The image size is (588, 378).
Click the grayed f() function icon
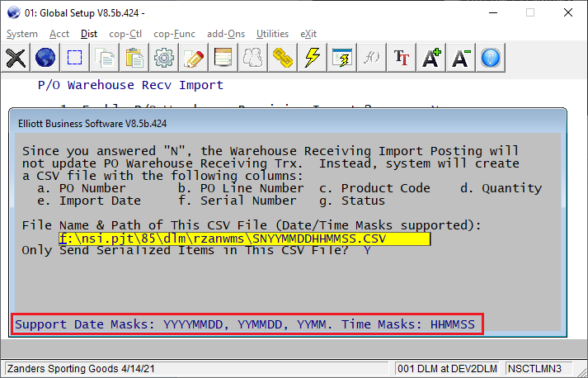[371, 58]
